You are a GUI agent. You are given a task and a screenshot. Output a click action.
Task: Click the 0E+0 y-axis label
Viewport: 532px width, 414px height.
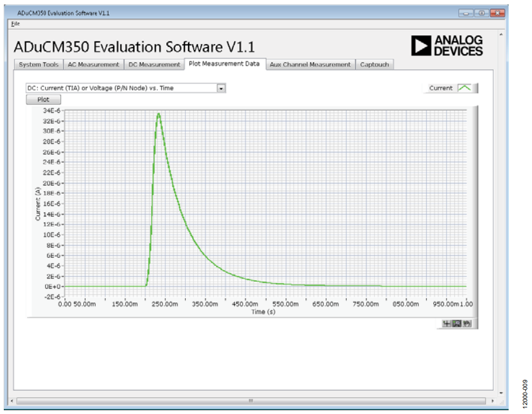(x=53, y=287)
